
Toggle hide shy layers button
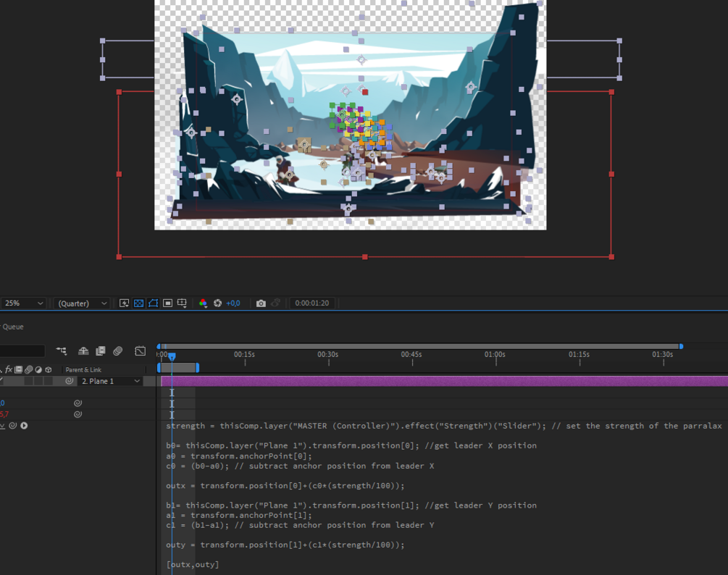point(83,351)
